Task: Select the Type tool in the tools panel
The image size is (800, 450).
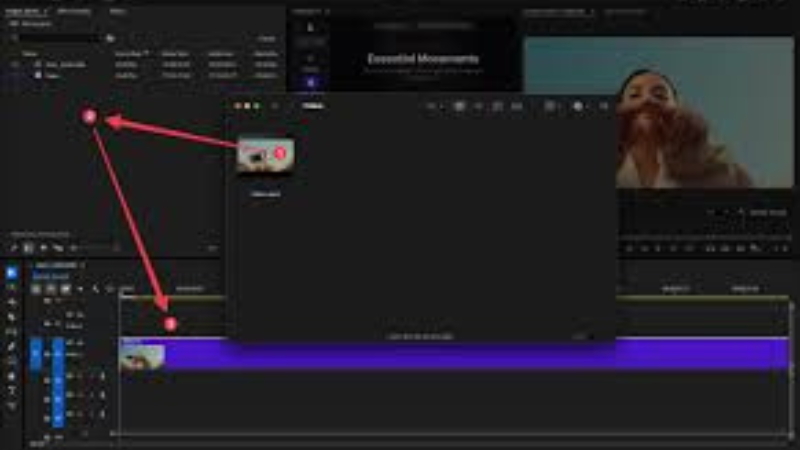Action: (12, 391)
